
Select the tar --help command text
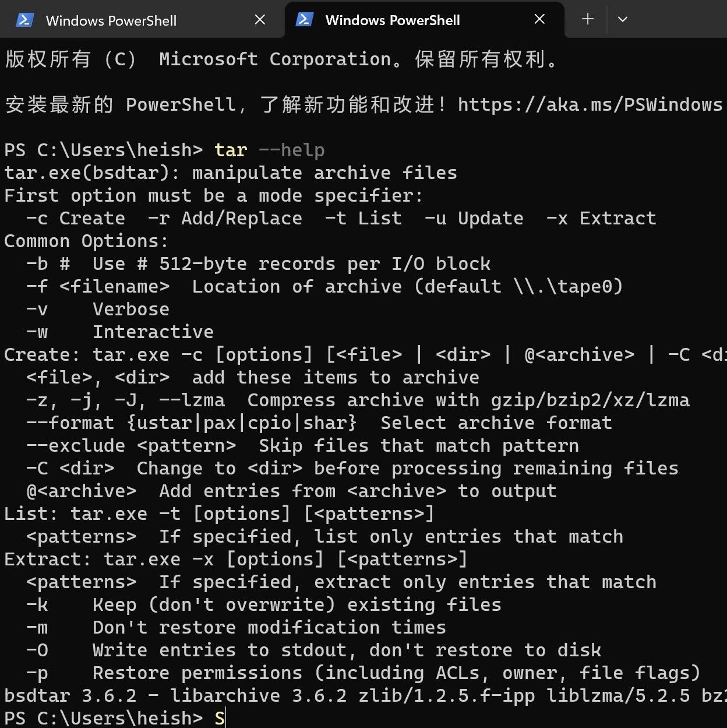[268, 150]
